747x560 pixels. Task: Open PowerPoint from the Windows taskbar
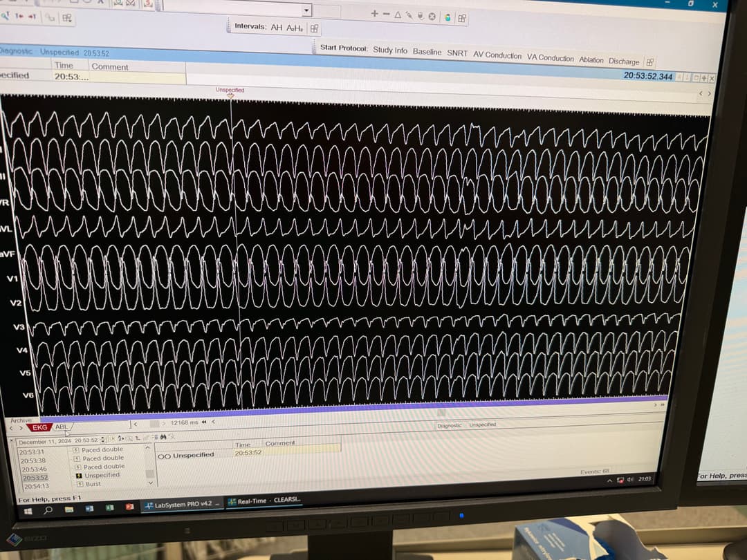[x=129, y=507]
